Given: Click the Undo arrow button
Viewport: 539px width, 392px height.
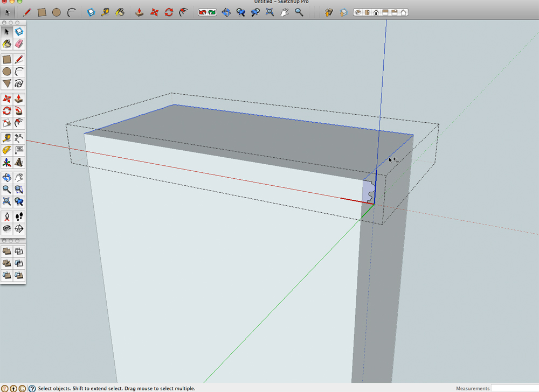Looking at the screenshot, I should 203,12.
